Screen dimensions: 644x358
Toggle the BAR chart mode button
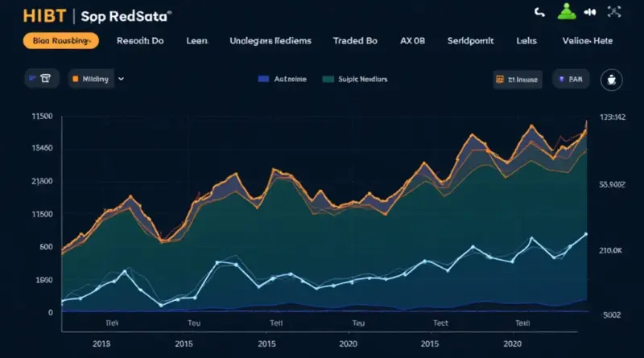click(570, 79)
